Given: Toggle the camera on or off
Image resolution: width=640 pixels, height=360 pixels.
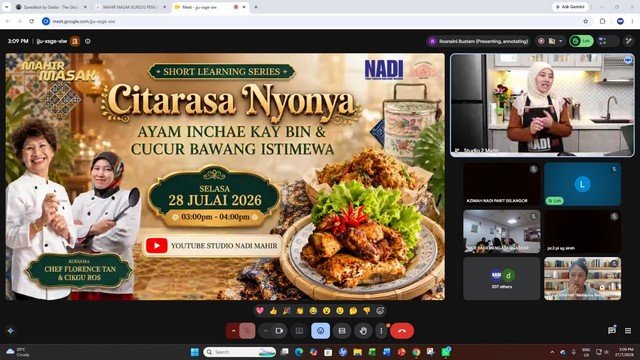Looking at the screenshot, I should 279,331.
